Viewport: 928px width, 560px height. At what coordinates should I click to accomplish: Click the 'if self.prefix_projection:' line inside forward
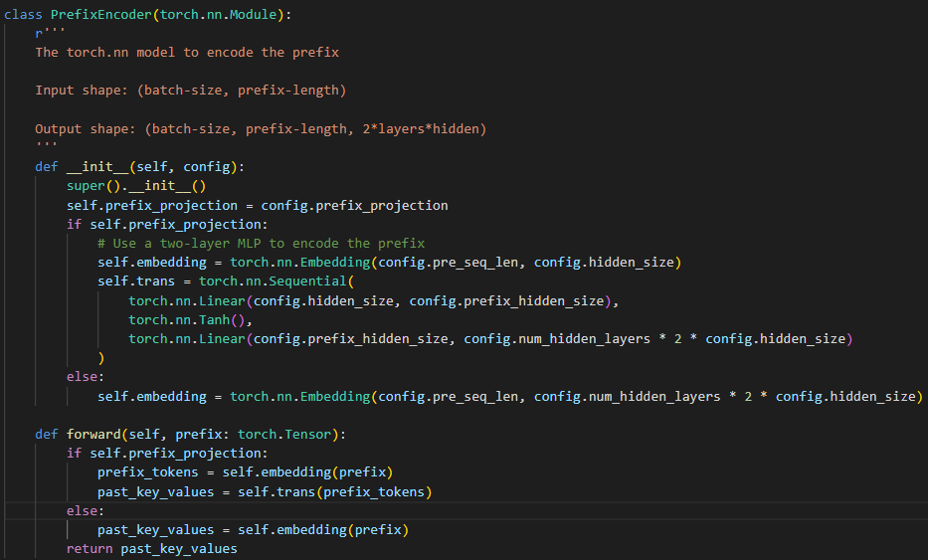167,453
